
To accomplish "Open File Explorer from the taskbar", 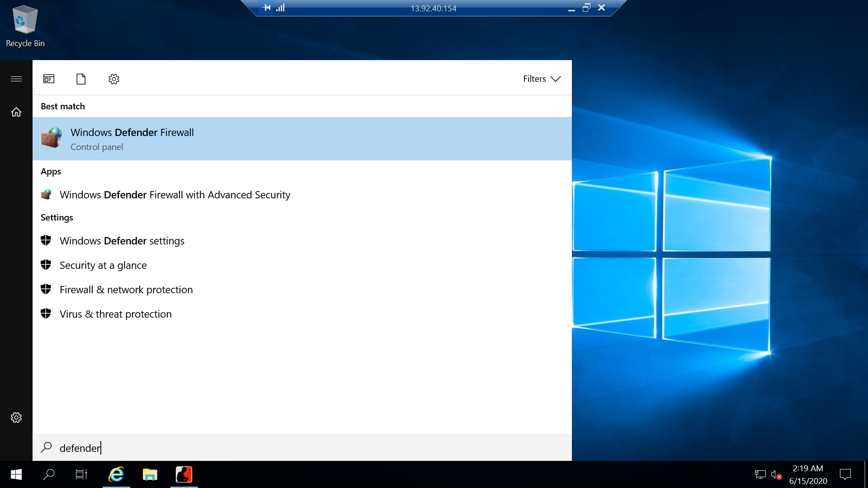I will (150, 474).
